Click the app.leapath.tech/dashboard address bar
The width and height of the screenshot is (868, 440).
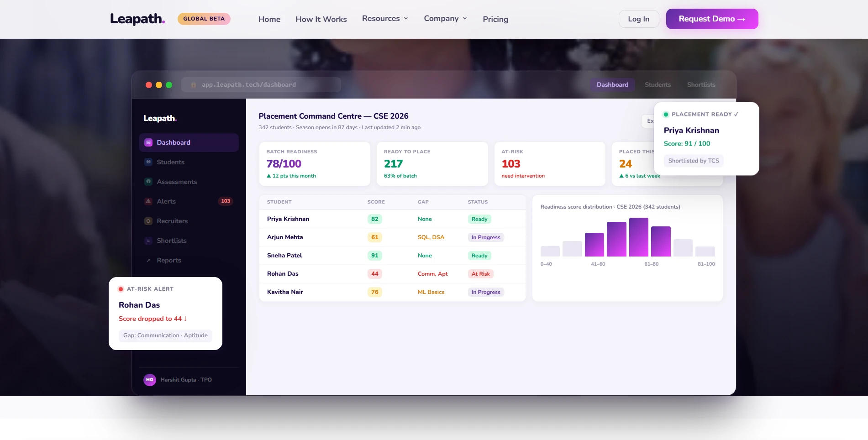(261, 84)
